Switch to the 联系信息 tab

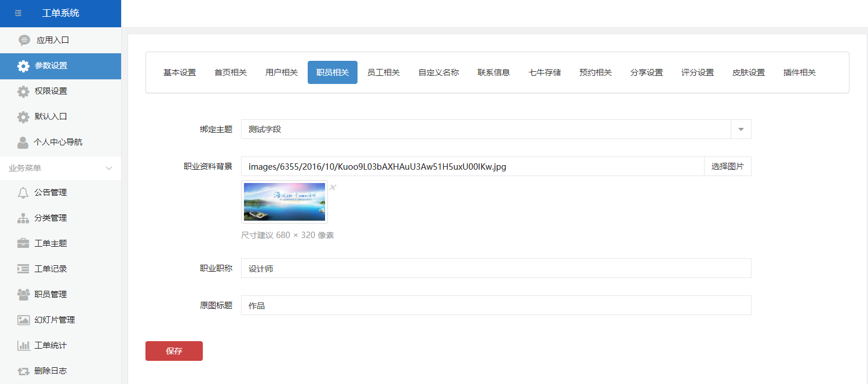[x=494, y=72]
